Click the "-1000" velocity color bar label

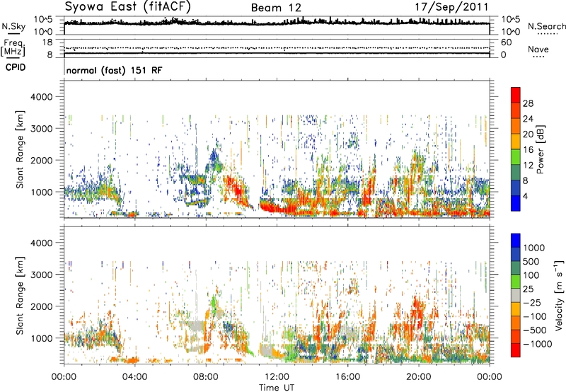(x=537, y=344)
